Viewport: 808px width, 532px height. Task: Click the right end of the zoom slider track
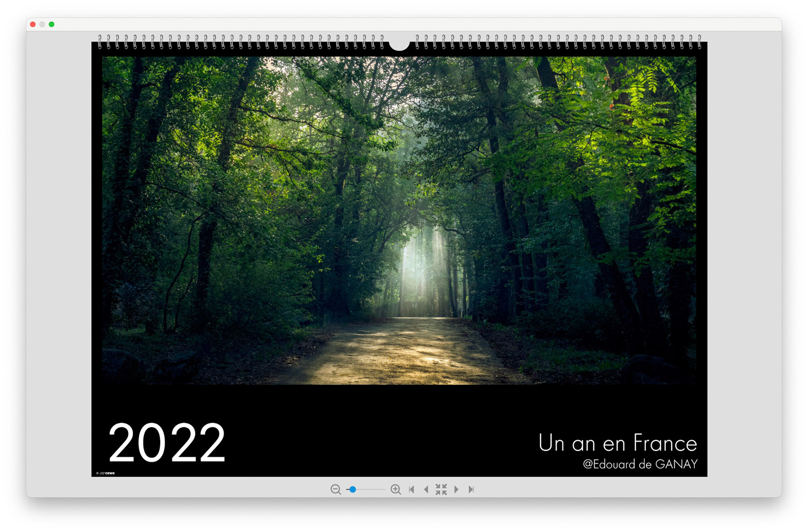tap(384, 489)
